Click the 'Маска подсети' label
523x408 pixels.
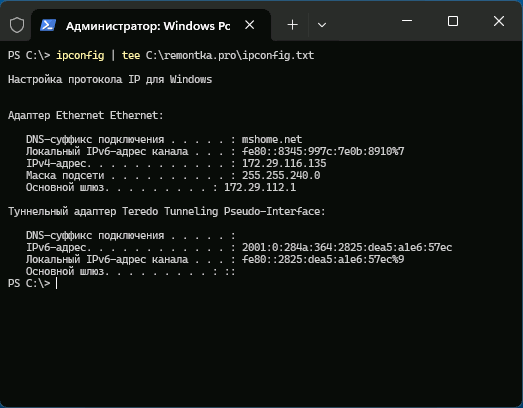coord(65,175)
